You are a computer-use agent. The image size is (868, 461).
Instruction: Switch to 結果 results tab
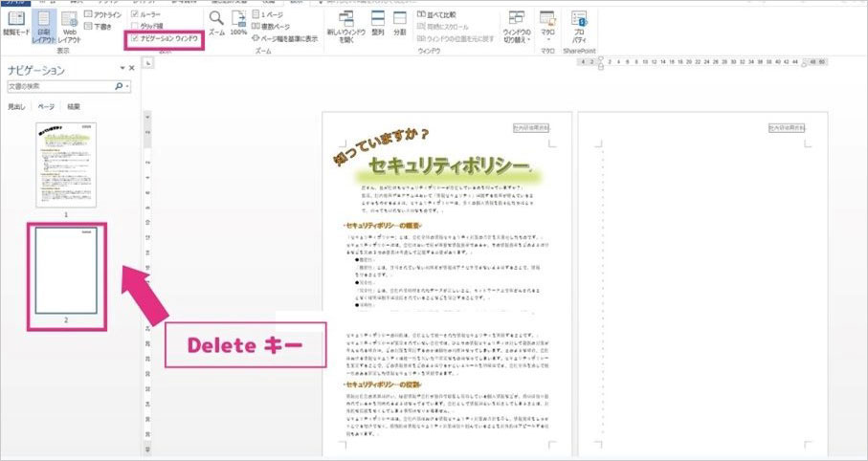click(x=74, y=107)
